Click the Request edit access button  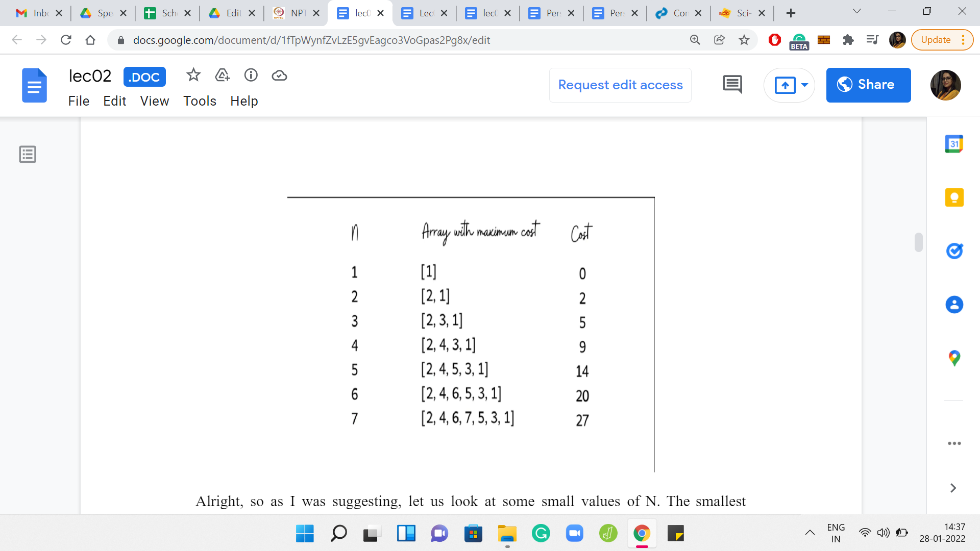pos(620,85)
